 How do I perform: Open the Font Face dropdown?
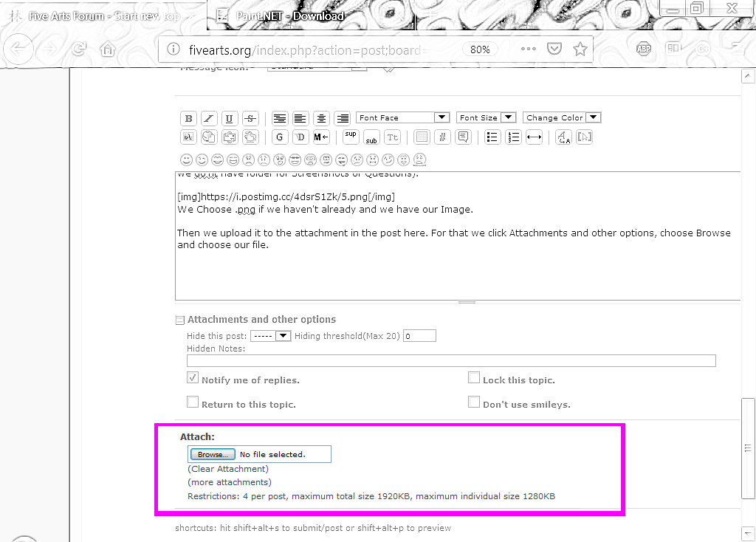click(402, 117)
